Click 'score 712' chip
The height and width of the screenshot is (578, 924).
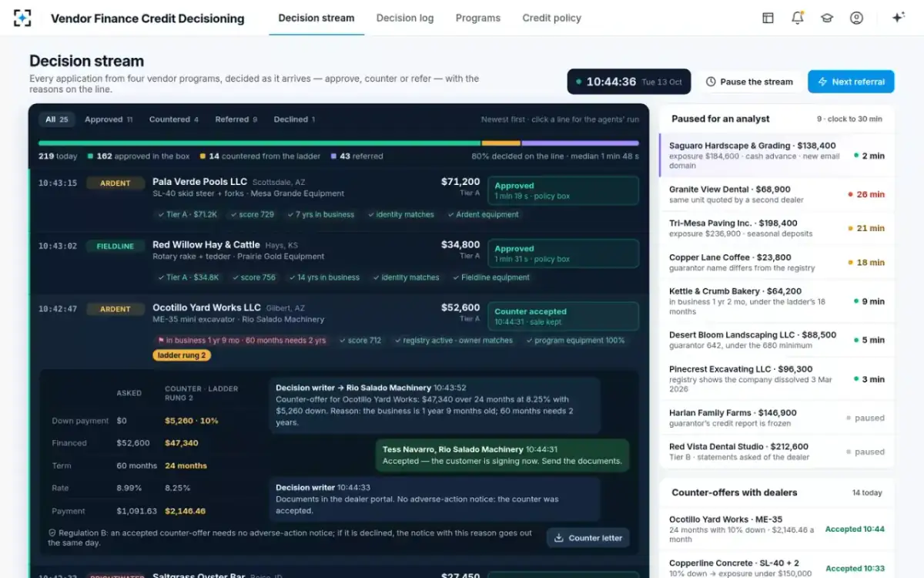click(x=360, y=340)
